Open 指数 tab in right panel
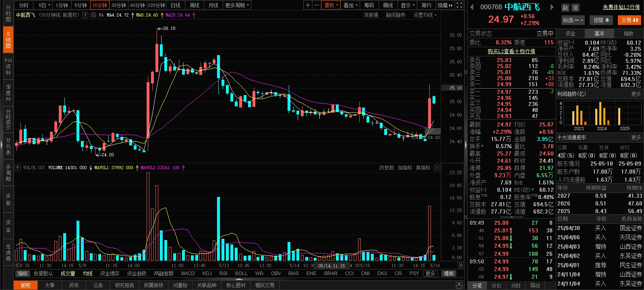 click(628, 33)
